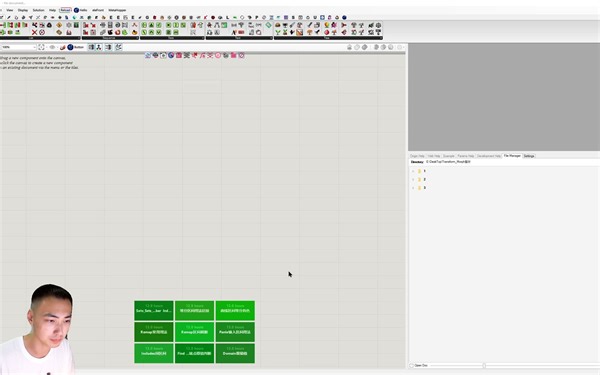Click the red X icon in List panel

[x=34, y=33]
